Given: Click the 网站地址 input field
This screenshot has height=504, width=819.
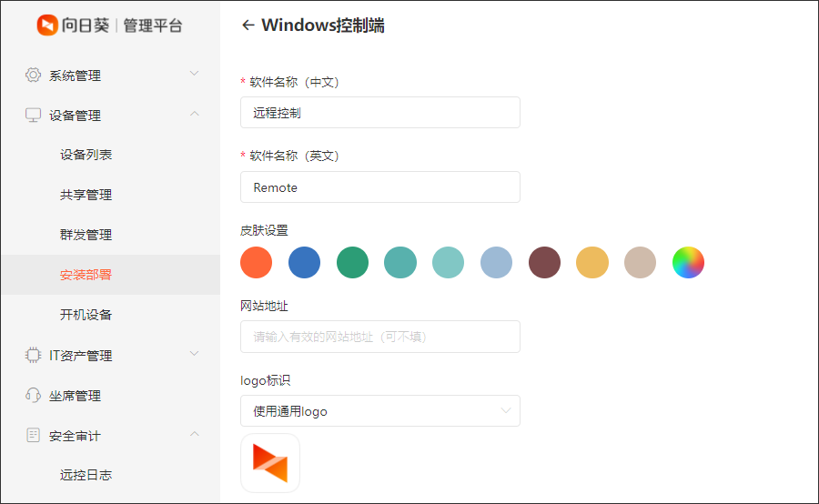Looking at the screenshot, I should pos(380,337).
